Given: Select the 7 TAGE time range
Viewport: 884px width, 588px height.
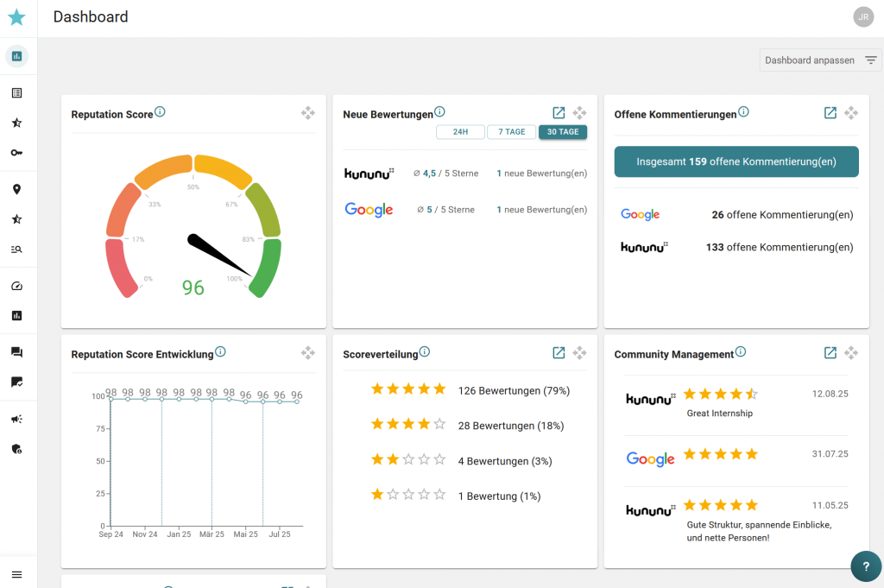Looking at the screenshot, I should pos(510,132).
